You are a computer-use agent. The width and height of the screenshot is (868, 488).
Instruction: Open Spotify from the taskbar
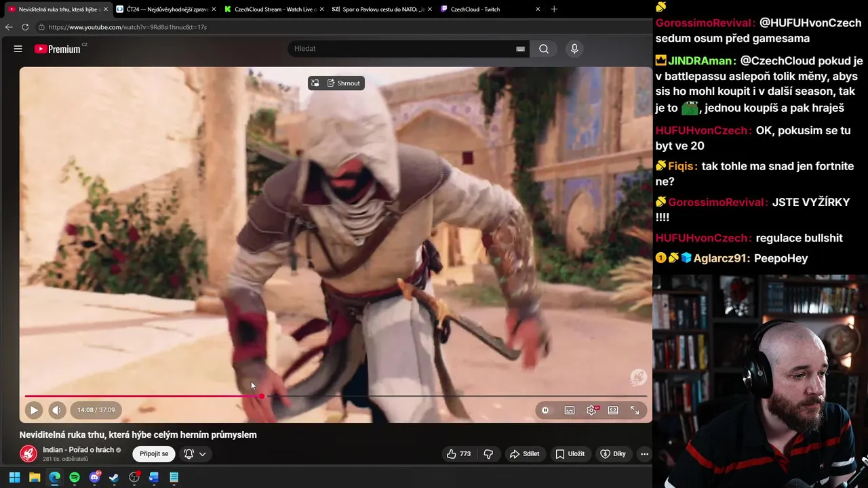click(75, 477)
